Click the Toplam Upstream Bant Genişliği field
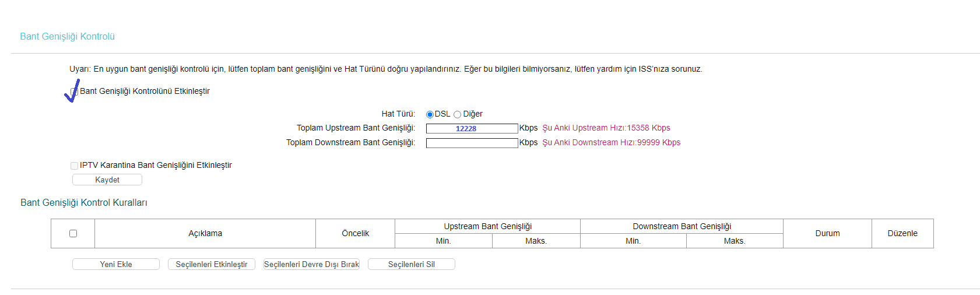Image resolution: width=980 pixels, height=295 pixels. [x=472, y=128]
